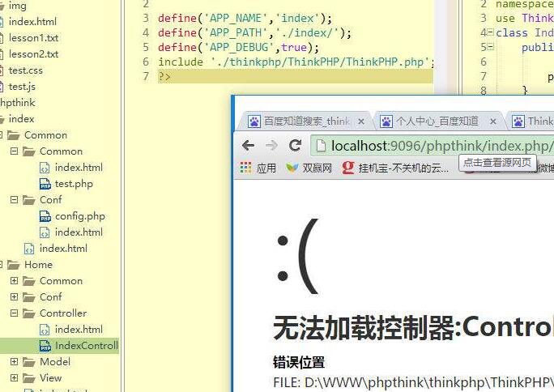This screenshot has width=554, height=392.
Task: Expand the Model folder
Action: click(x=14, y=362)
